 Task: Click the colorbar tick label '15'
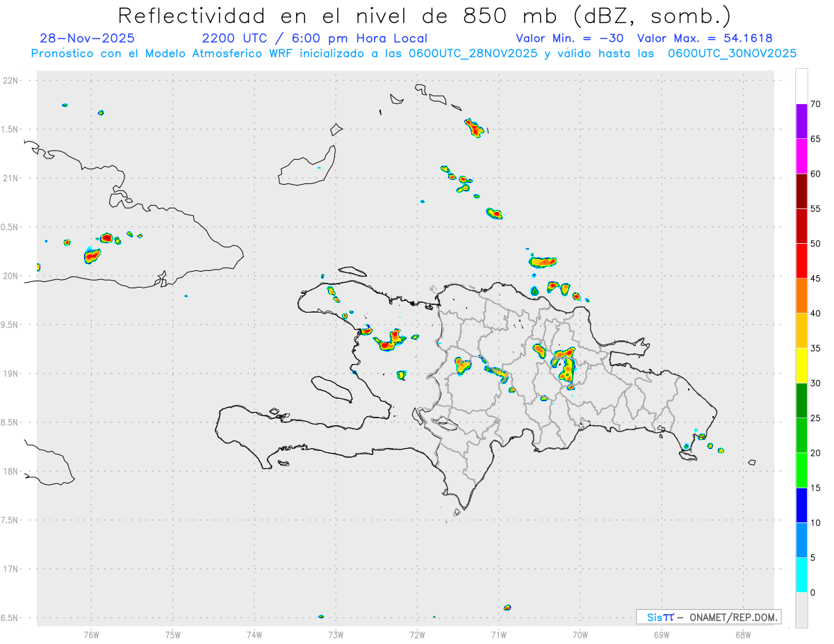point(815,488)
